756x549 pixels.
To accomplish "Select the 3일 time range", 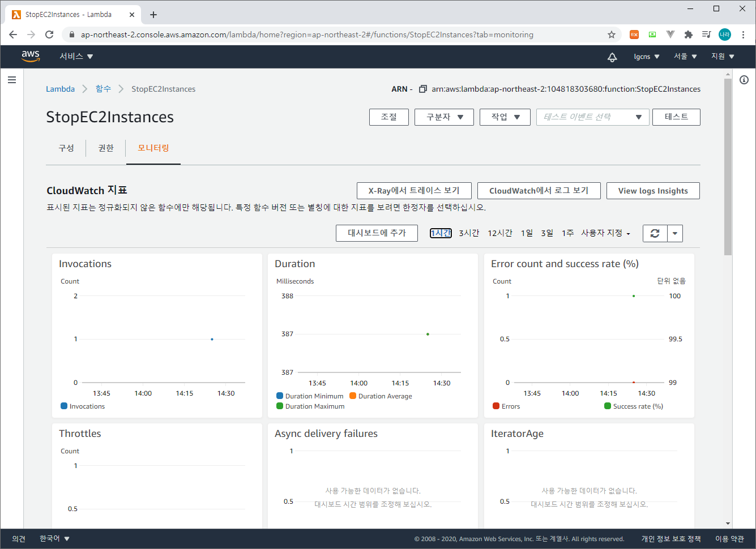I will (x=547, y=233).
